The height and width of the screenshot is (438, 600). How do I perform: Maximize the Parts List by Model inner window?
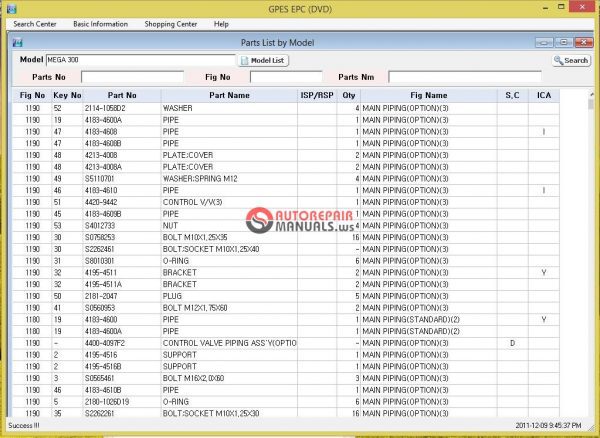pos(564,42)
